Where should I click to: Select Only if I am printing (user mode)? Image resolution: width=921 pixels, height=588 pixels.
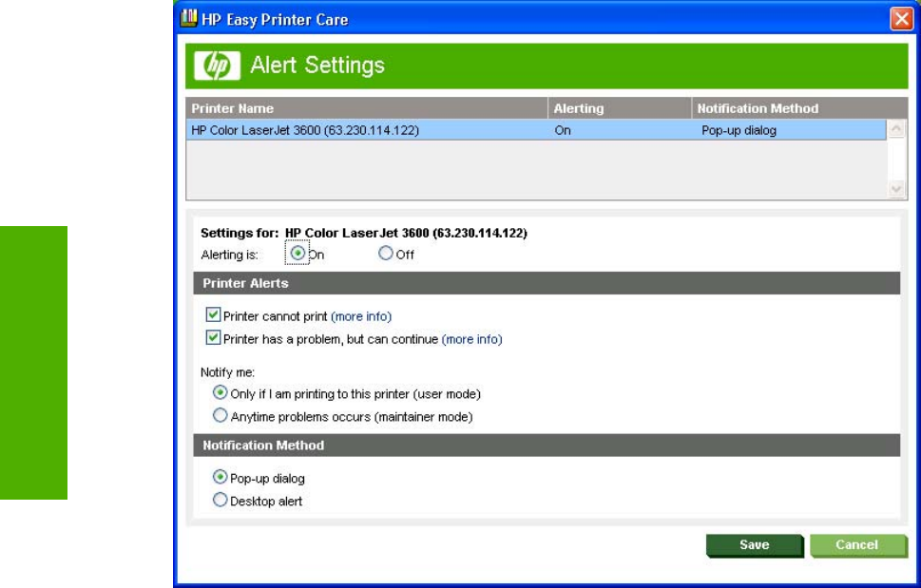coord(220,392)
